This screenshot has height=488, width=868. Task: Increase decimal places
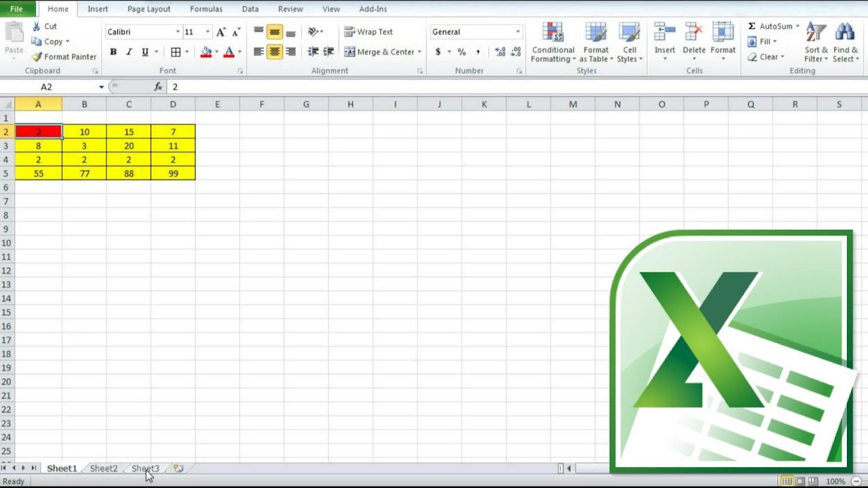pyautogui.click(x=500, y=52)
